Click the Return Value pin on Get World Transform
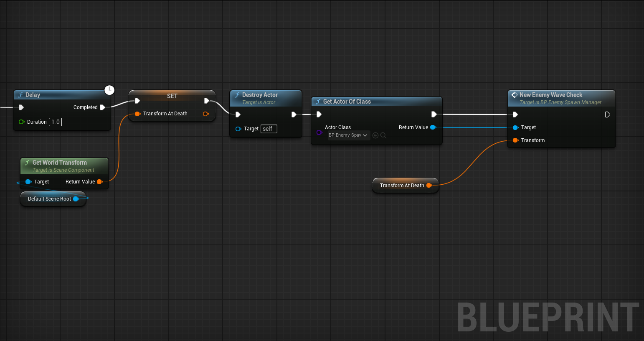644x341 pixels. [100, 182]
